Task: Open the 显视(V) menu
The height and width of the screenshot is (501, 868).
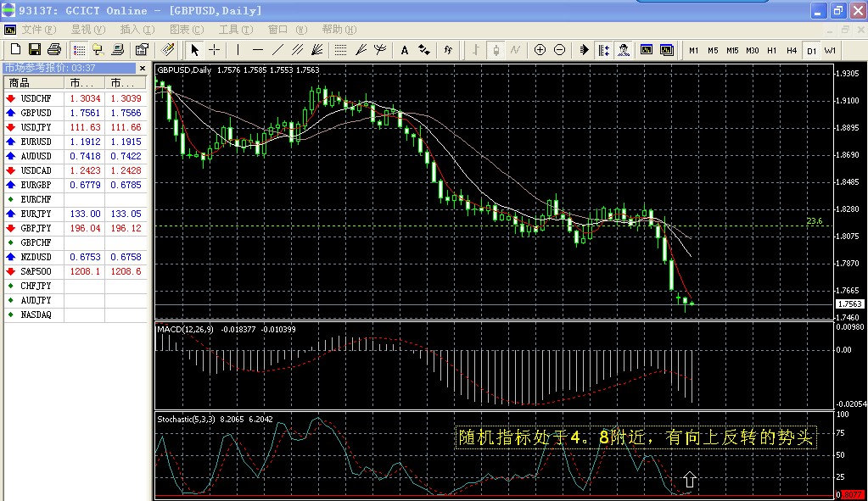Action: point(87,30)
